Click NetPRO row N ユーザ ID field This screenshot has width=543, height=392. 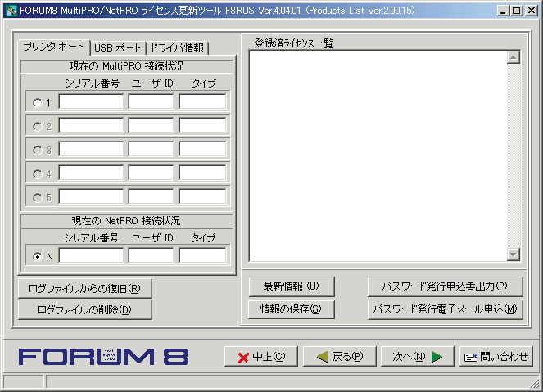151,255
